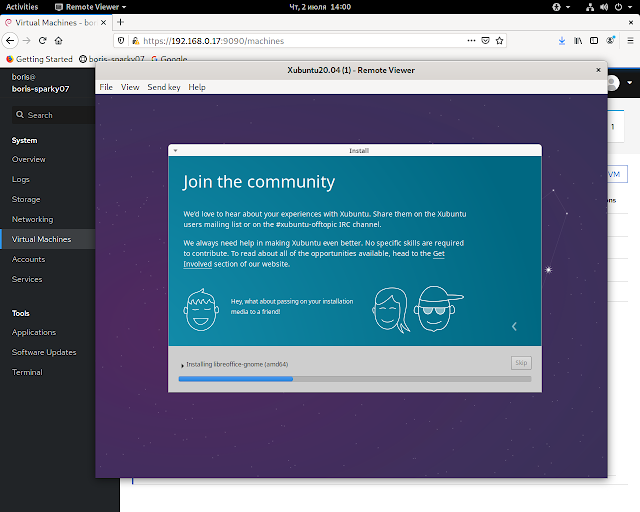Image resolution: width=640 pixels, height=512 pixels.
Task: Open Remote Viewer View menu
Action: coord(130,87)
